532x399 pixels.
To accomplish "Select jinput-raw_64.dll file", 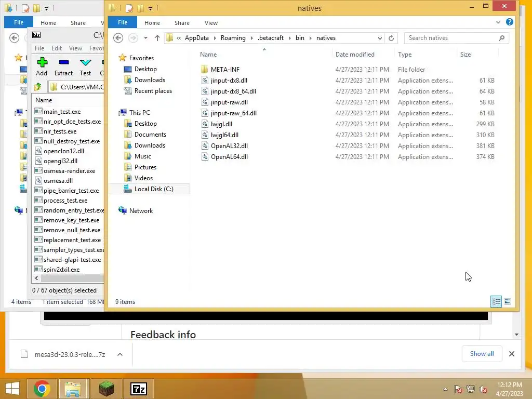I will pos(233,113).
